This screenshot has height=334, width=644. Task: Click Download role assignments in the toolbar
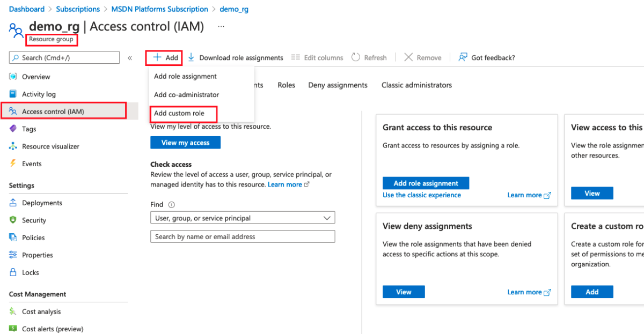(x=241, y=57)
